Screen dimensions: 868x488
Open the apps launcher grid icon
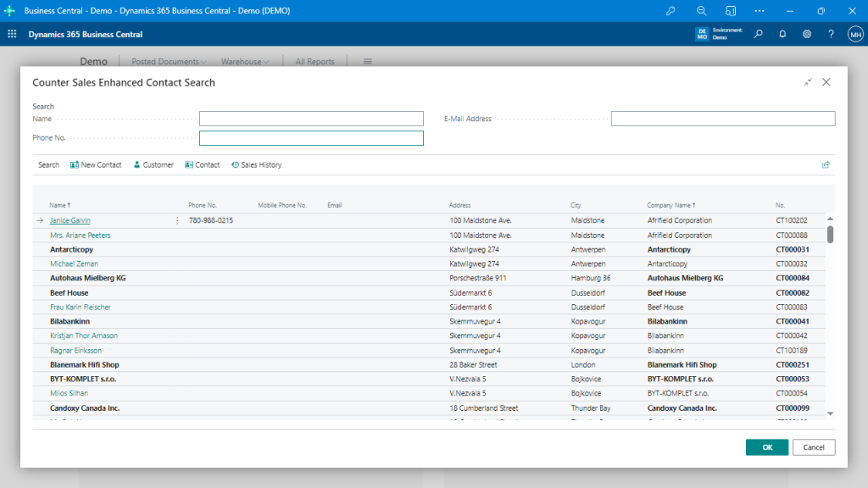point(11,34)
